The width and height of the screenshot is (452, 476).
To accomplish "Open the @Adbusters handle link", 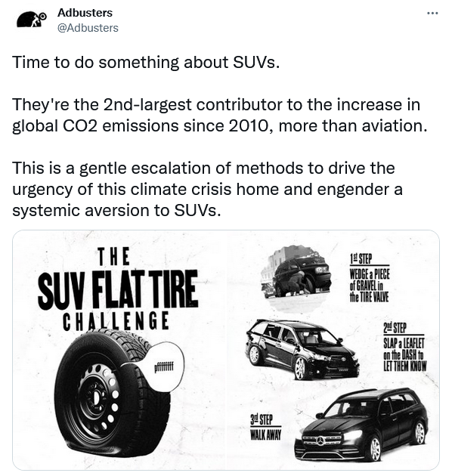I will (88, 28).
